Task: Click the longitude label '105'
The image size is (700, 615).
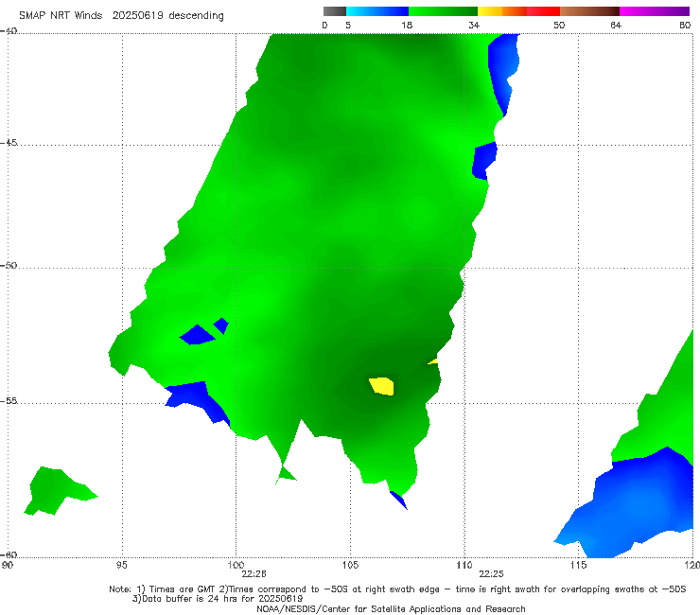Action: point(350,566)
